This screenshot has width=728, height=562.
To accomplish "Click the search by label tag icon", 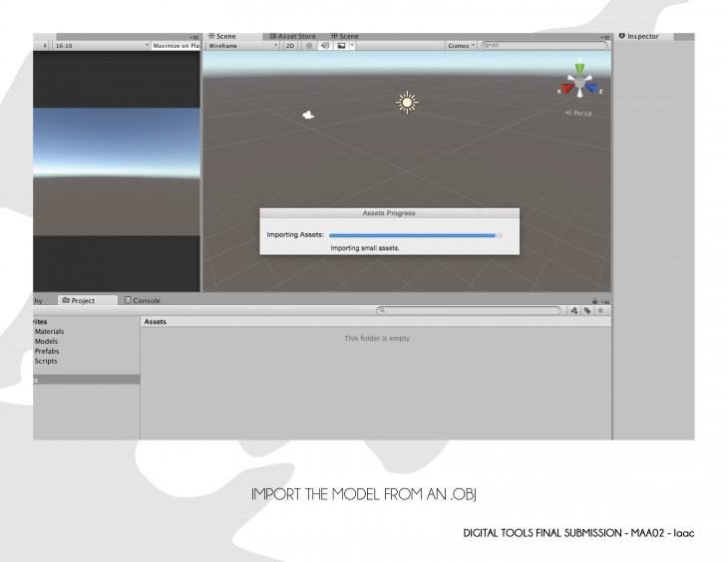I will pos(587,311).
